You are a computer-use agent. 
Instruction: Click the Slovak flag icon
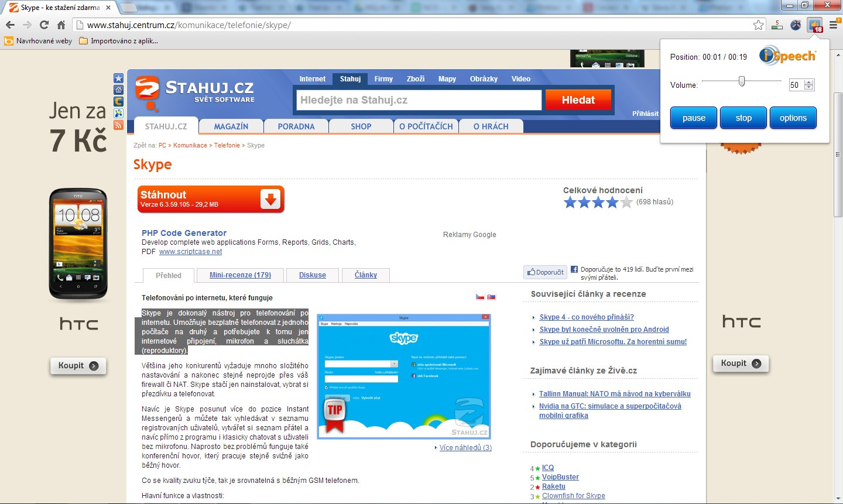pyautogui.click(x=491, y=297)
